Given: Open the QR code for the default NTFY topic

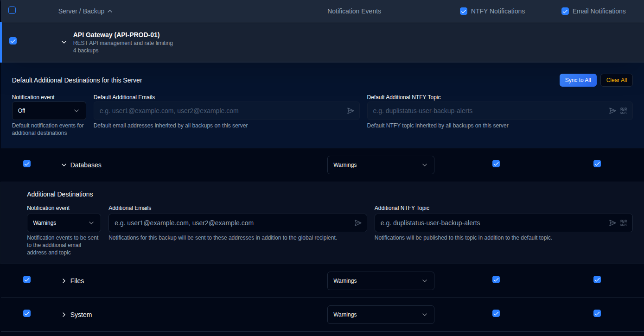Looking at the screenshot, I should click(x=624, y=111).
